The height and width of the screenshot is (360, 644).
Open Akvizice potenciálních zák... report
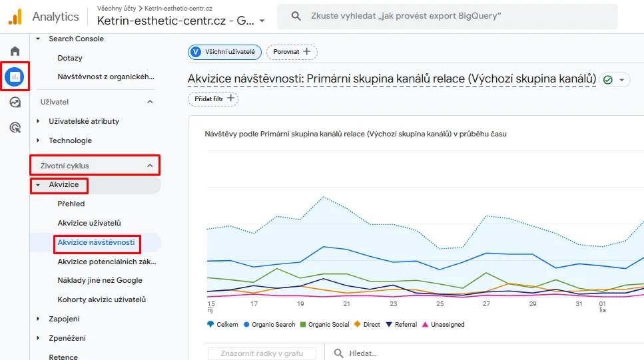(x=107, y=262)
